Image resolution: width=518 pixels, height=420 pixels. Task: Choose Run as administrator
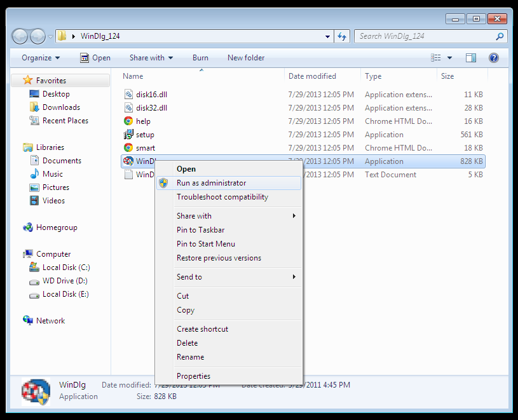[211, 183]
